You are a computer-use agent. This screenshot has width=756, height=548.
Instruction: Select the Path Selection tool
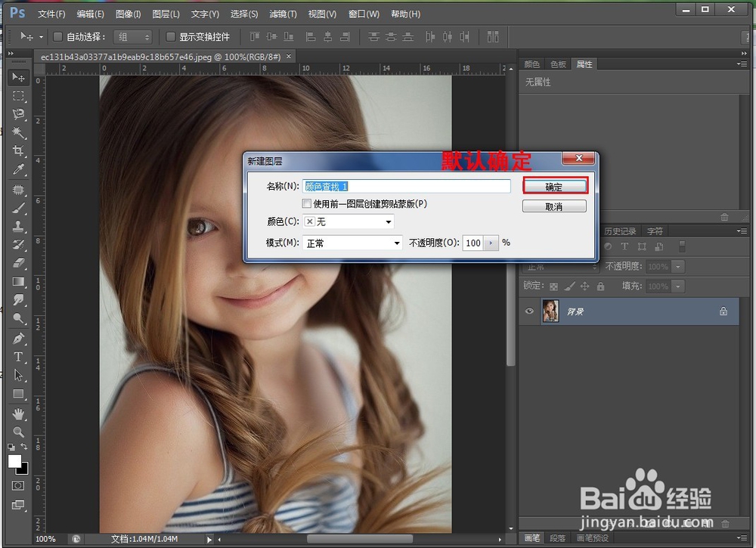point(18,375)
